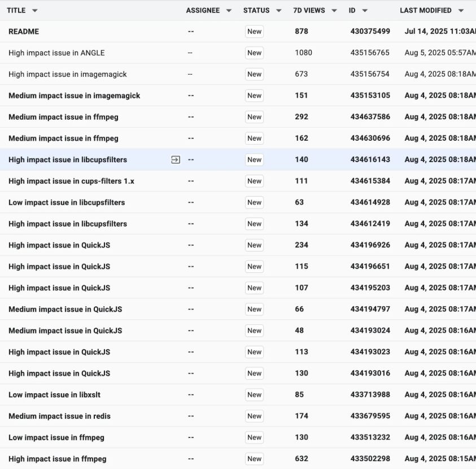Open Low impact issue in libcupsfilters
This screenshot has width=476, height=469.
click(x=67, y=203)
